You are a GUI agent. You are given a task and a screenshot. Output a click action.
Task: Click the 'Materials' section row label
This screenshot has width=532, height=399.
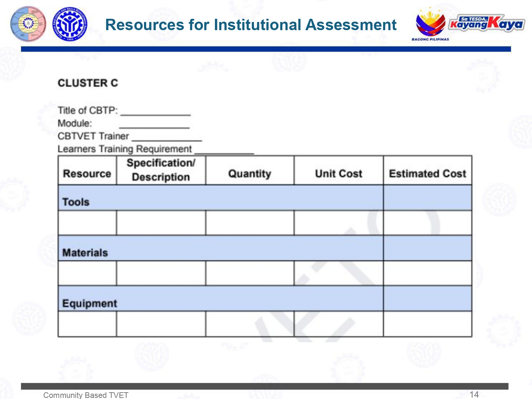(85, 253)
